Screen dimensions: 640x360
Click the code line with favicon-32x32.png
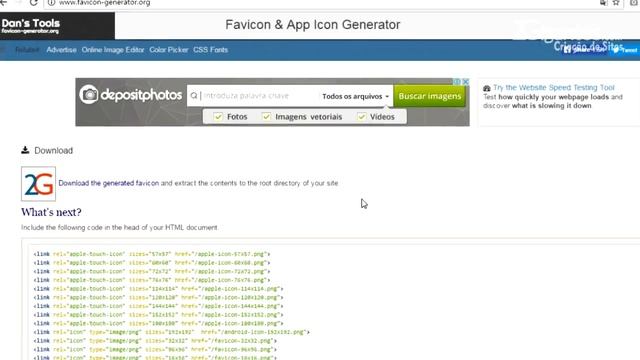click(x=155, y=341)
